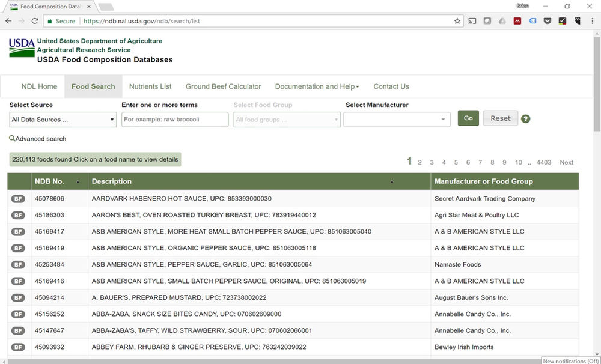The width and height of the screenshot is (601, 364).
Task: Open a new browser tab
Action: click(x=106, y=7)
